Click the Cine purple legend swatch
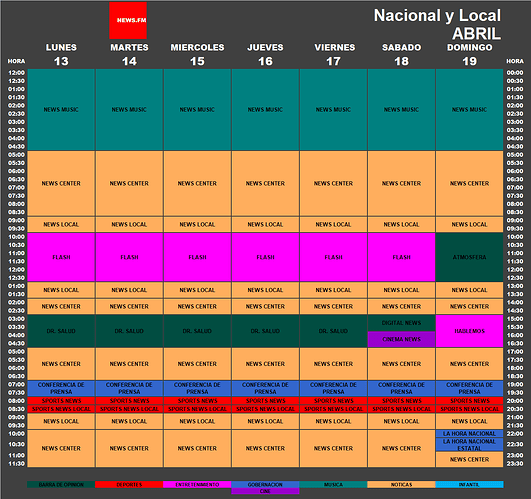 266,491
